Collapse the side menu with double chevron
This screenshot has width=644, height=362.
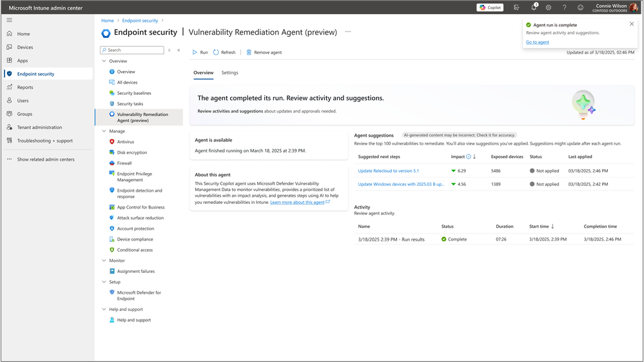[x=179, y=50]
